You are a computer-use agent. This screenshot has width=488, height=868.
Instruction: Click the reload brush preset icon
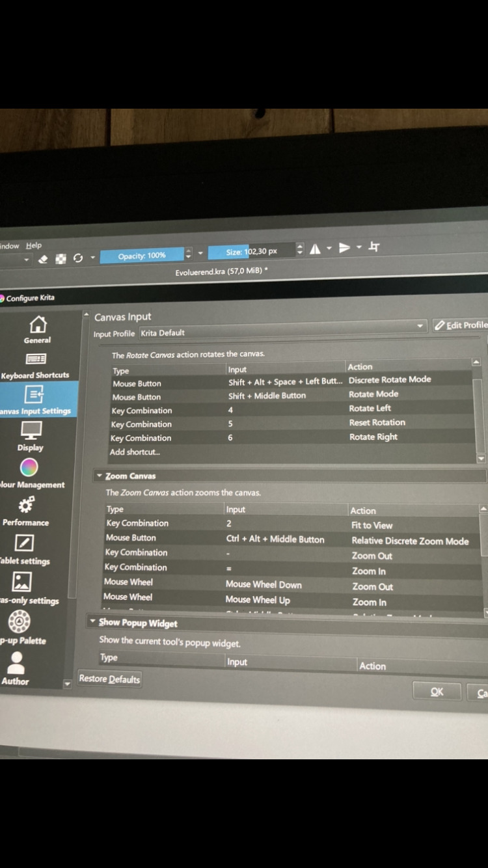pos(78,258)
